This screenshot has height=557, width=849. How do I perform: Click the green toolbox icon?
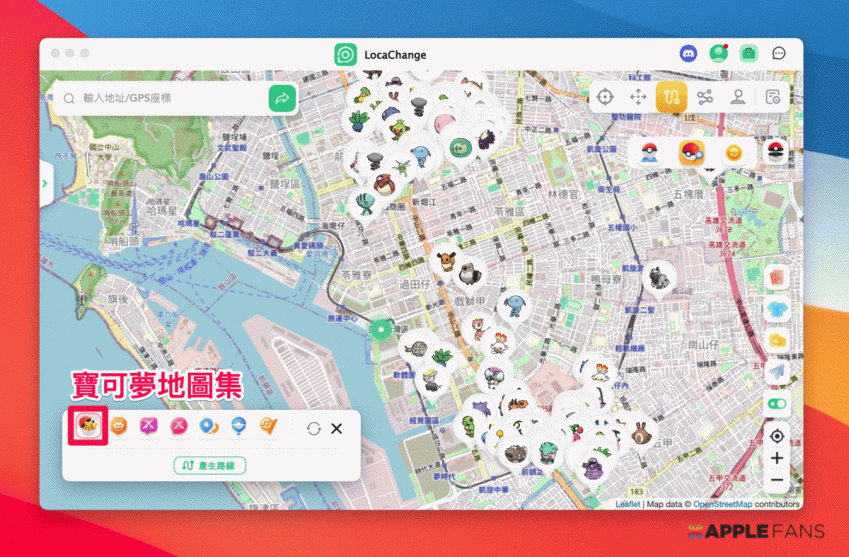tap(748, 54)
